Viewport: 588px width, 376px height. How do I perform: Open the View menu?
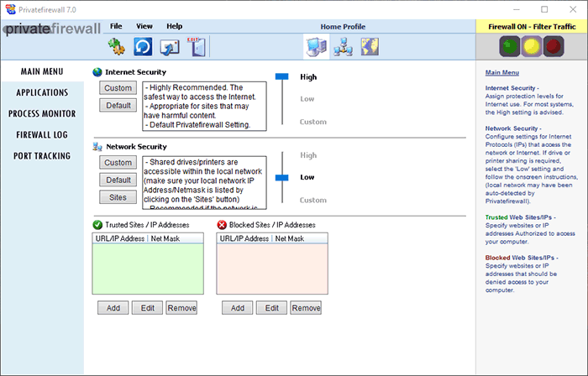tap(144, 26)
